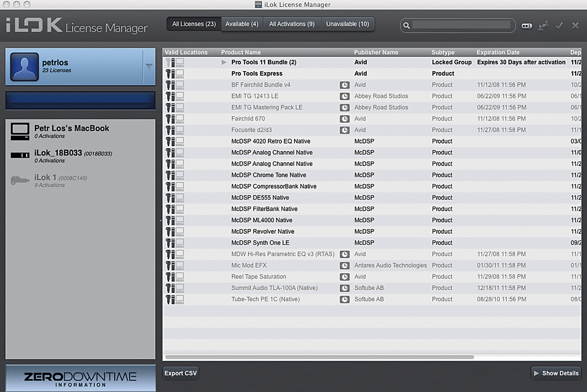
Task: Click the key icon next to iLok 1
Action: click(20, 181)
